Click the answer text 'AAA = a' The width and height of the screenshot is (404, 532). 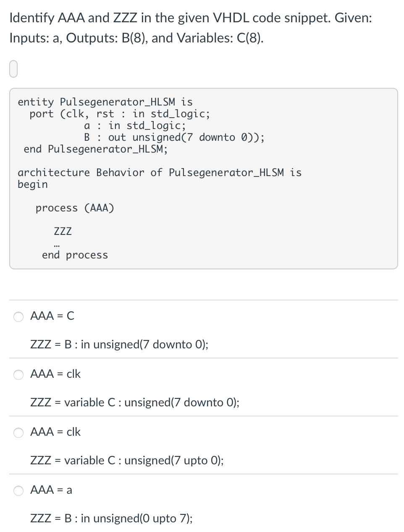point(51,490)
